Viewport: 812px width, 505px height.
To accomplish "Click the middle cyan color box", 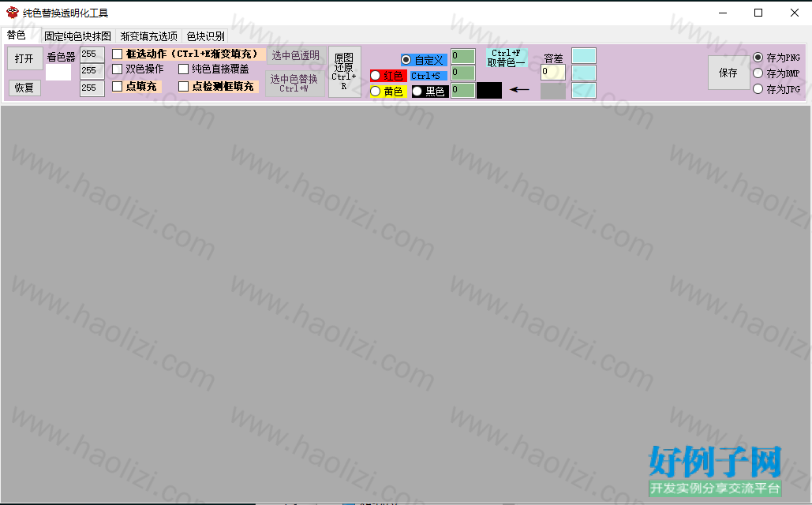I will click(584, 73).
